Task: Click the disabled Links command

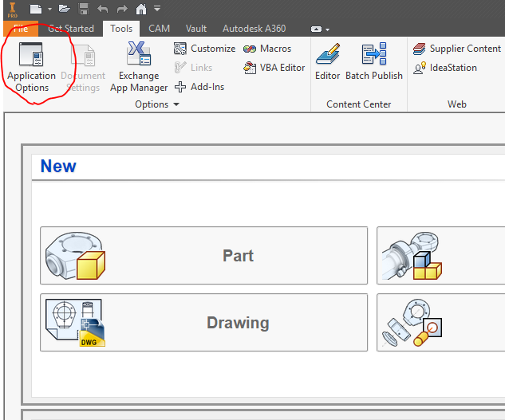Action: [193, 68]
